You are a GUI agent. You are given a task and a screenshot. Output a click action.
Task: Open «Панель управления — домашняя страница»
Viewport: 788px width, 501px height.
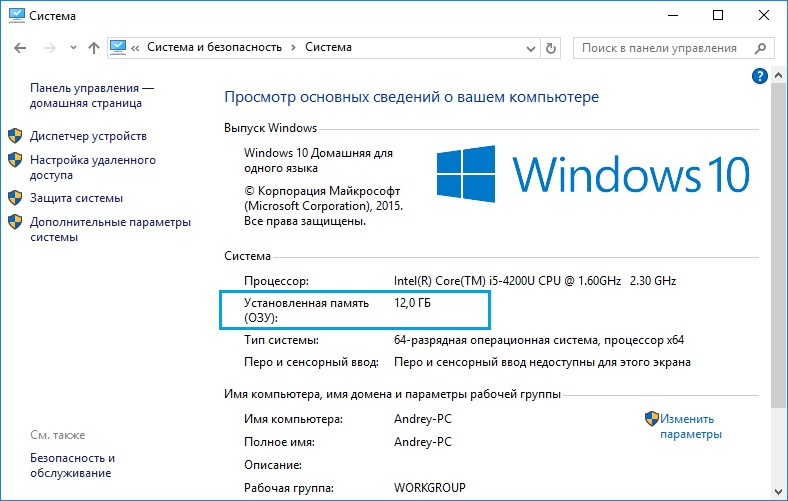tap(91, 95)
